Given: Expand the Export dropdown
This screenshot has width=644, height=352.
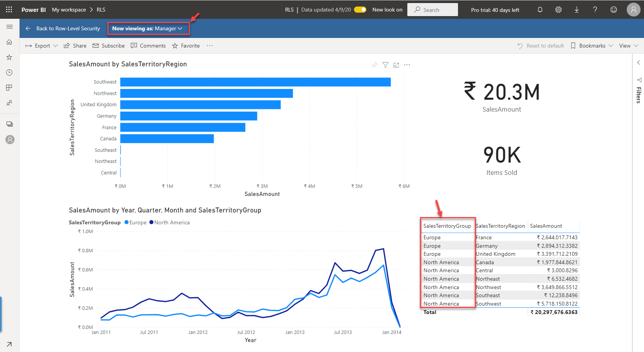Looking at the screenshot, I should (41, 46).
